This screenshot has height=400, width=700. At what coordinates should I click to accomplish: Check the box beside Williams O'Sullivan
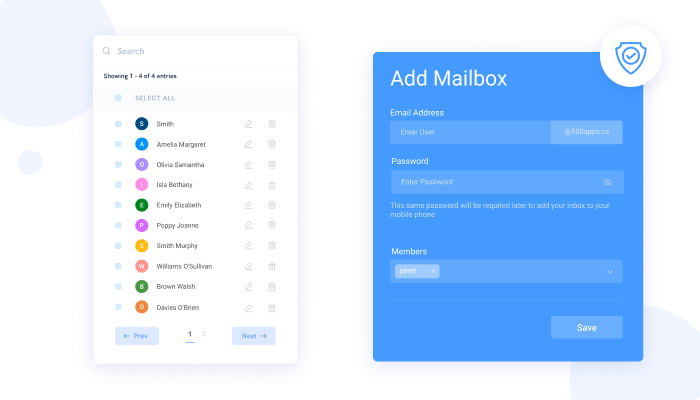click(x=118, y=266)
